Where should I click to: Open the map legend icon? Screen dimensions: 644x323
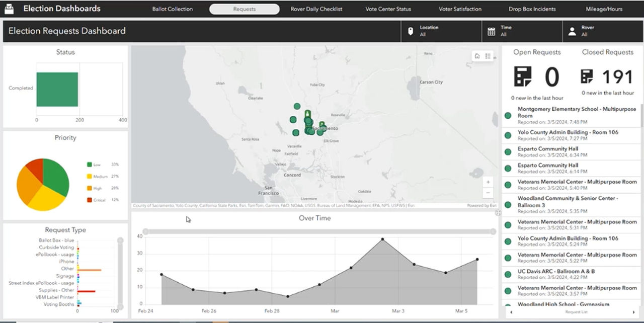point(488,56)
